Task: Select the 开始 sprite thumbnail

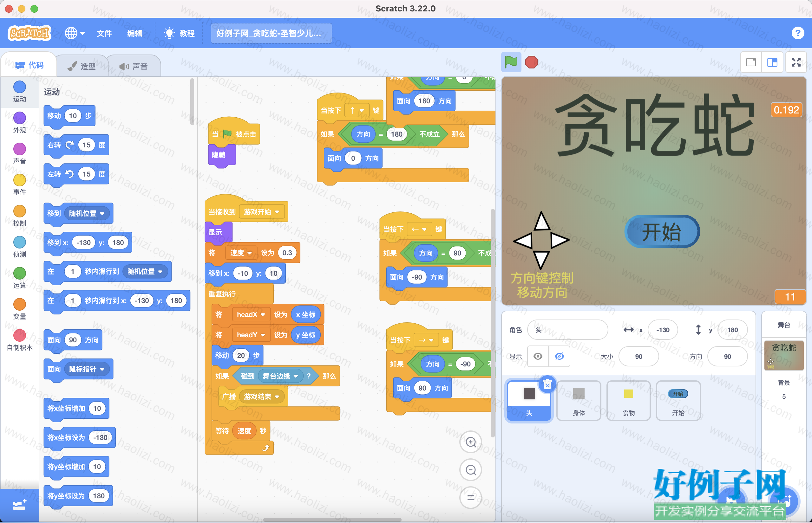Action: click(678, 400)
